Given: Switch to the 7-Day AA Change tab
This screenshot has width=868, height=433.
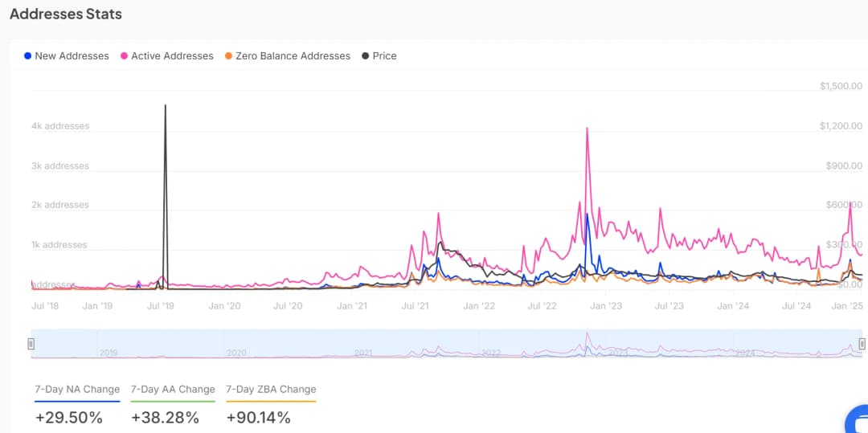Looking at the screenshot, I should click(x=173, y=390).
